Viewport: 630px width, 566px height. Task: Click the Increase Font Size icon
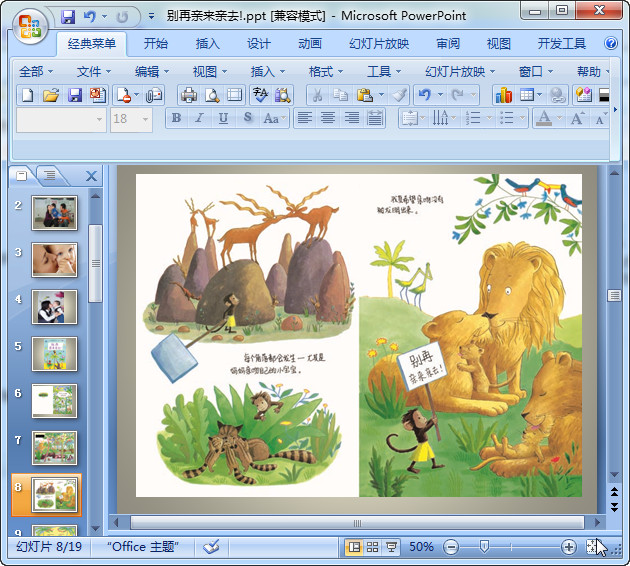pos(577,119)
